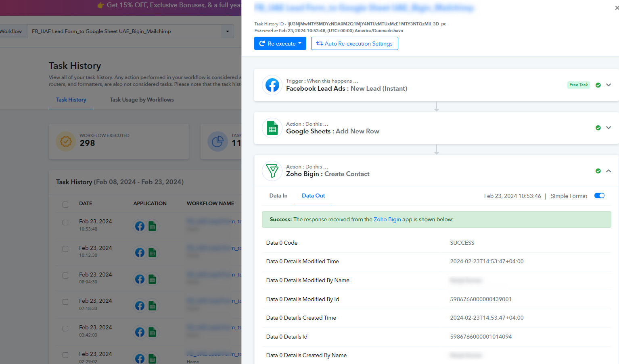Click Auto Re-execution Settings button
The width and height of the screenshot is (619, 364).
point(355,44)
